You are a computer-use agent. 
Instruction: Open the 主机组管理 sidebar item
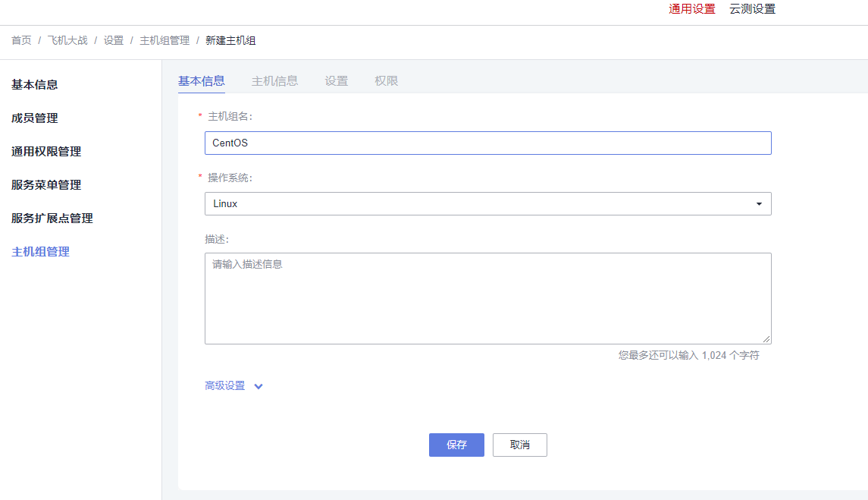coord(40,252)
